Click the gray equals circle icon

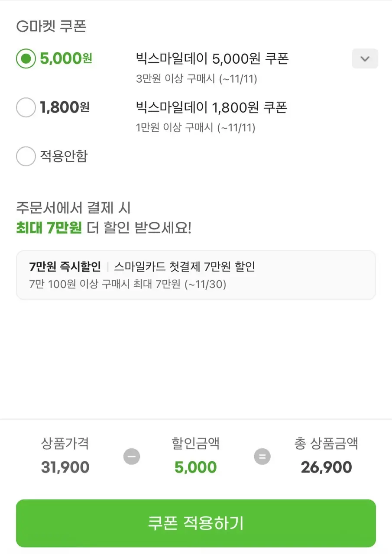coord(262,457)
